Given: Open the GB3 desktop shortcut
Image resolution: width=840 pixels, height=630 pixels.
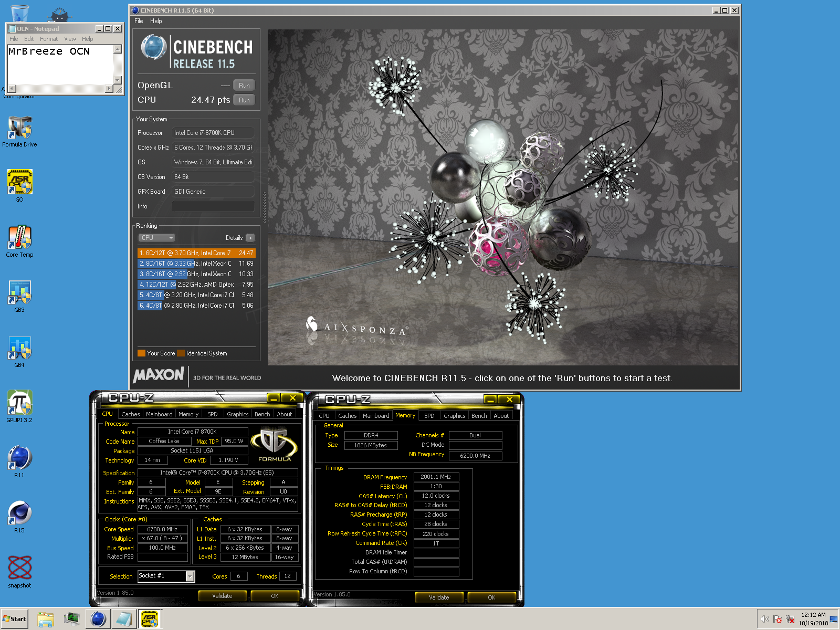Looking at the screenshot, I should (19, 295).
